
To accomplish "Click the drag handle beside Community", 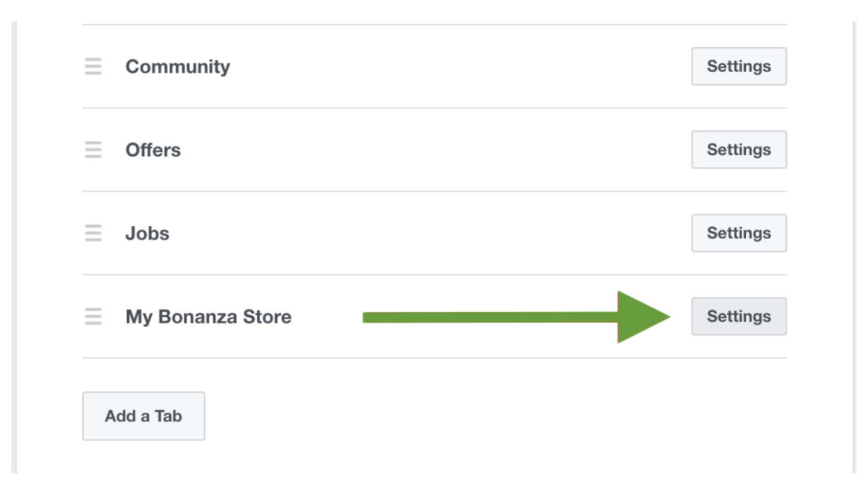I will [x=92, y=66].
